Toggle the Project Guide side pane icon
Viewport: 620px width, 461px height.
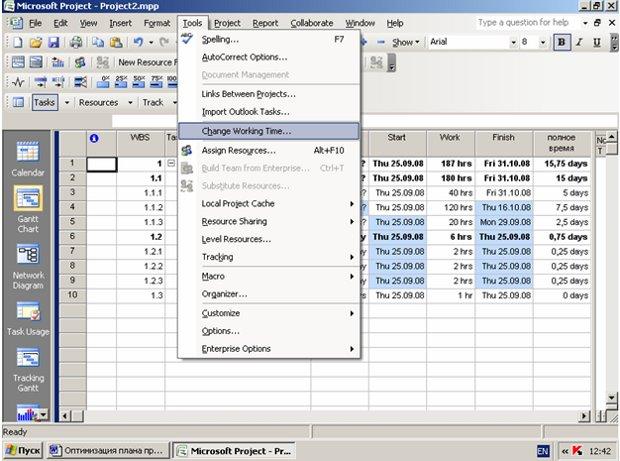pyautogui.click(x=18, y=102)
